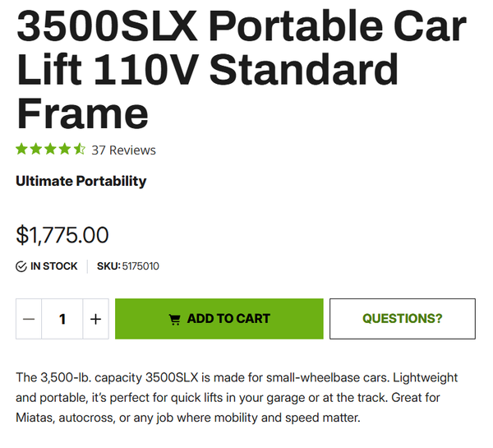Select the third rating star

50,150
